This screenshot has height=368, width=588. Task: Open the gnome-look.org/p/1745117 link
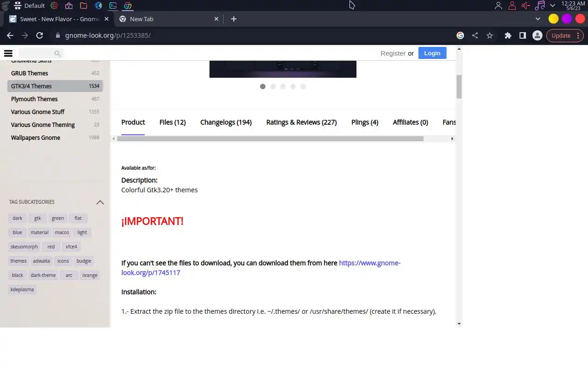260,268
